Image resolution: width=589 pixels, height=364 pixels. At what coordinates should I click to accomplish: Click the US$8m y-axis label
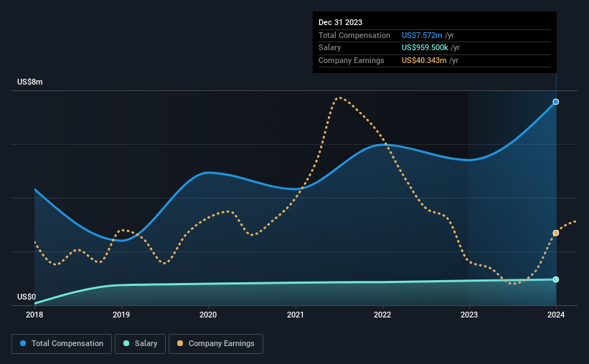tap(29, 82)
